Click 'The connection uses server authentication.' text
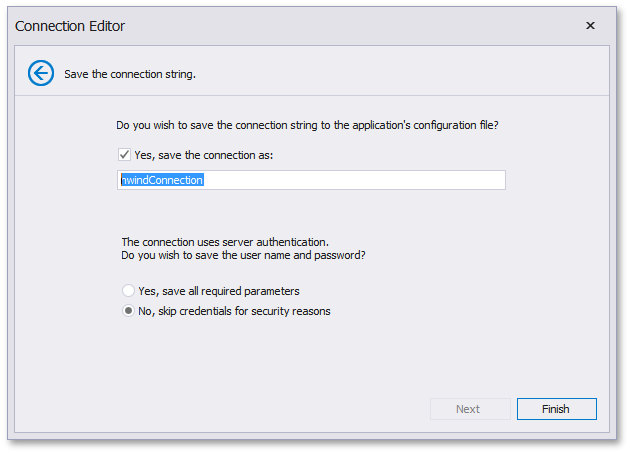630x454 pixels. [x=225, y=242]
